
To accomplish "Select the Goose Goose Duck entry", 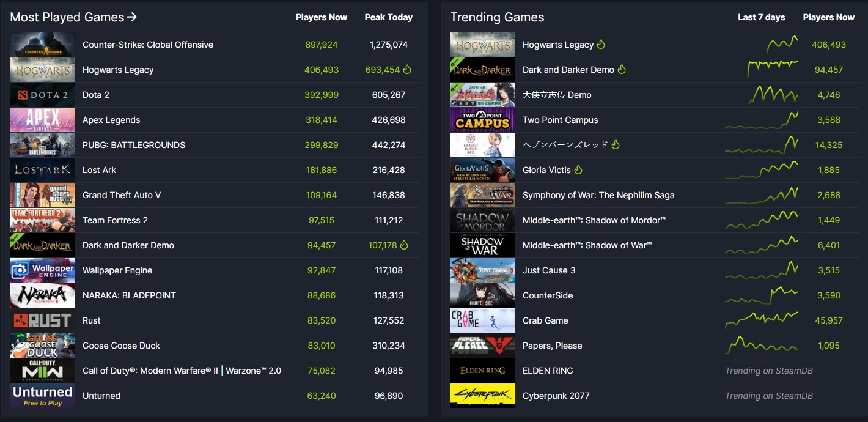I will (x=121, y=346).
